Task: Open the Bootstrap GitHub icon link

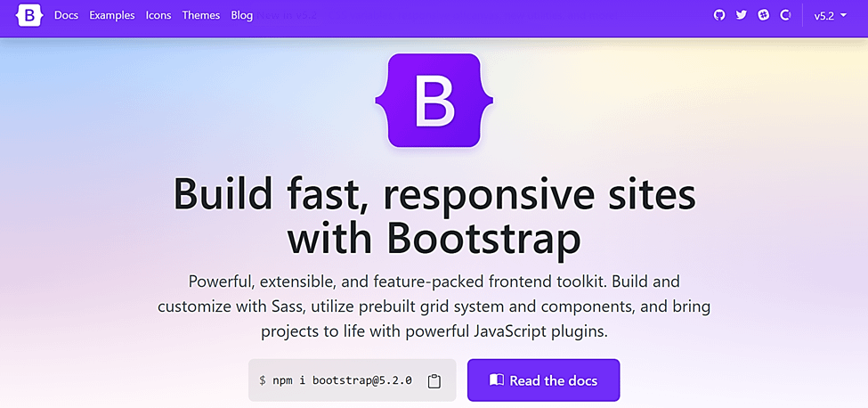Action: pyautogui.click(x=719, y=15)
